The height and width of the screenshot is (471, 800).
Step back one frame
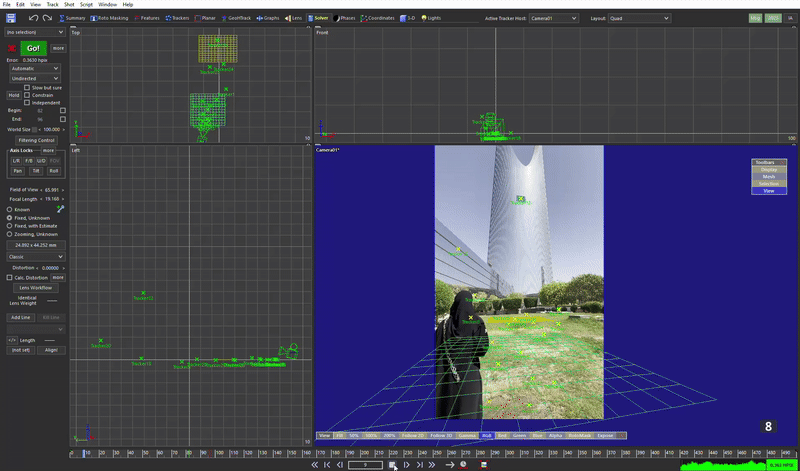coord(340,464)
